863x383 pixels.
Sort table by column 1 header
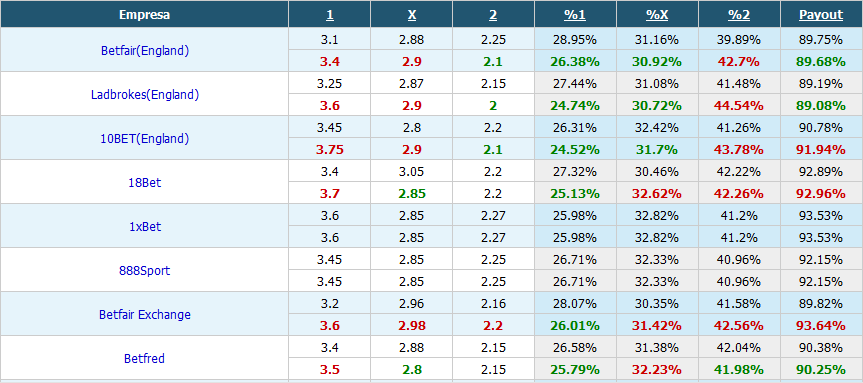pos(329,15)
